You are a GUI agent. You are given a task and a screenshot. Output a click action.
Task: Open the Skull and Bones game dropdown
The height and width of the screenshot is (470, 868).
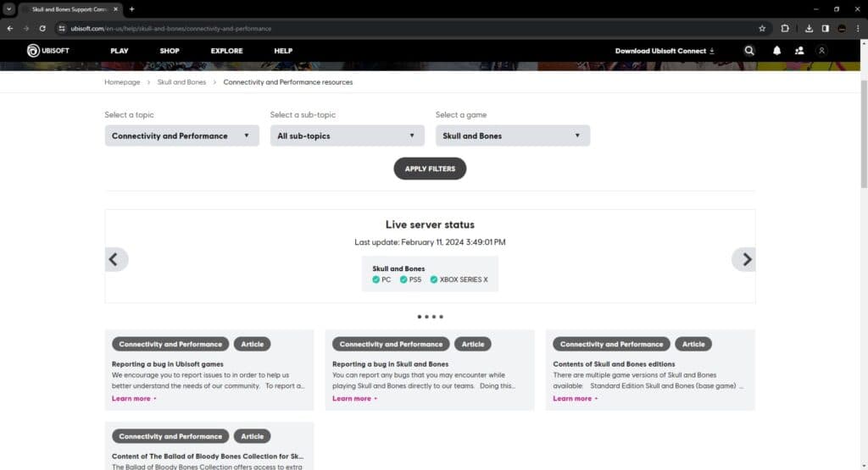(512, 135)
